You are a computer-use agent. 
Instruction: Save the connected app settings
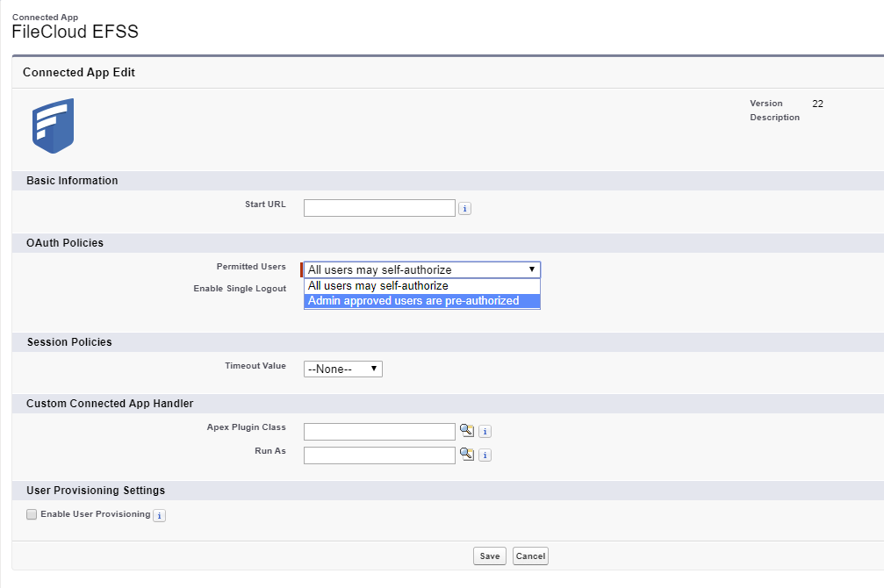[489, 556]
